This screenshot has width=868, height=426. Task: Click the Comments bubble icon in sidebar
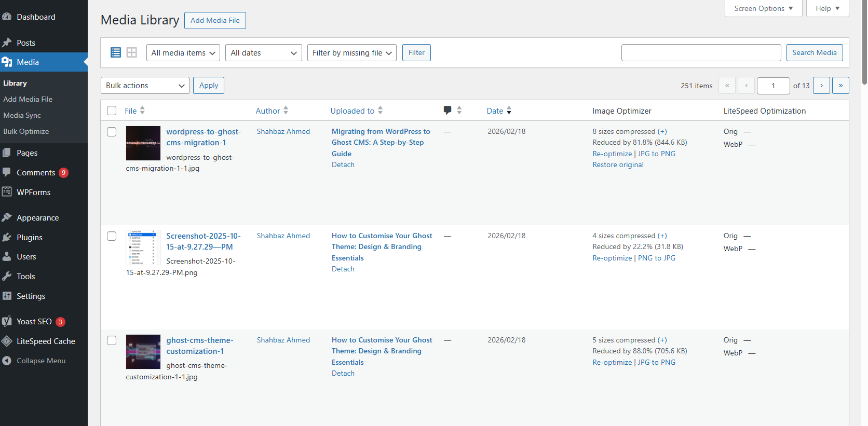(x=7, y=172)
